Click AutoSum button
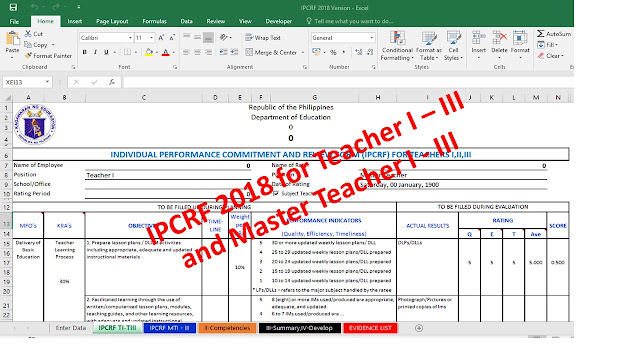The width and height of the screenshot is (640, 360). pyautogui.click(x=554, y=34)
